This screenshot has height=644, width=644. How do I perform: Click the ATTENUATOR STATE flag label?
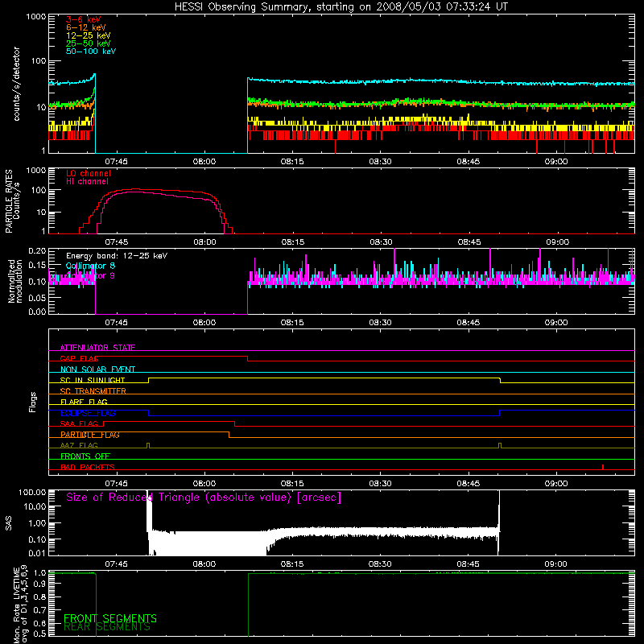tap(97, 348)
